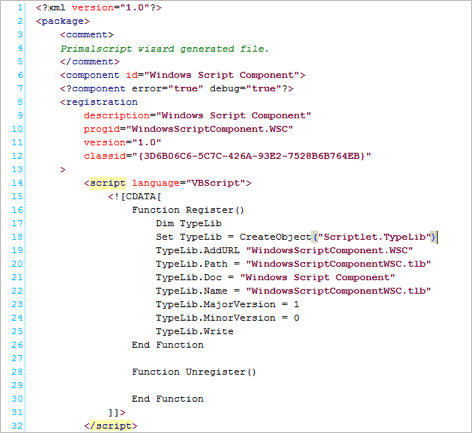Screen dimensions: 472x433
Task: Click TypeLib.AddURL statement
Action: [x=284, y=250]
